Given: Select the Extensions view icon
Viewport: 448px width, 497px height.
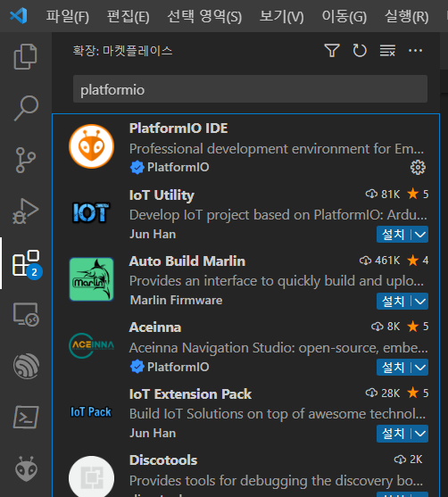Looking at the screenshot, I should [26, 263].
